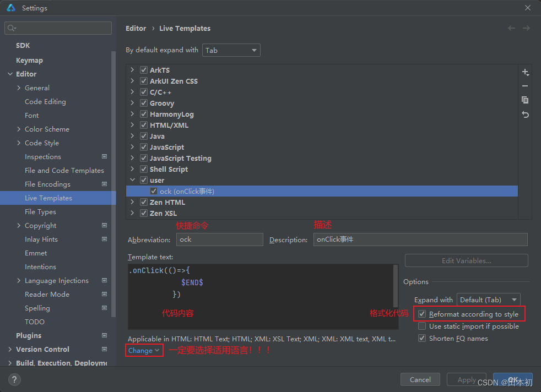The height and width of the screenshot is (392, 541).
Task: Click the Description field with onClick text
Action: coord(420,239)
